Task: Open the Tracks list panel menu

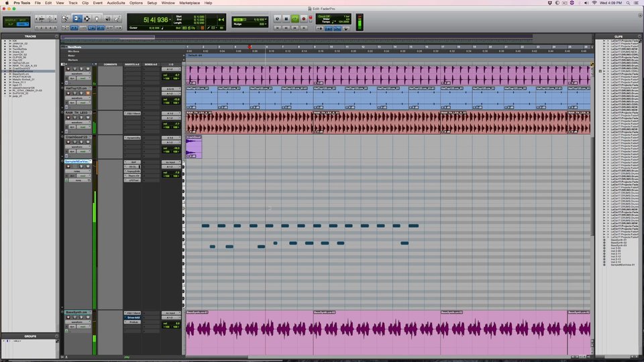Action: (56, 36)
